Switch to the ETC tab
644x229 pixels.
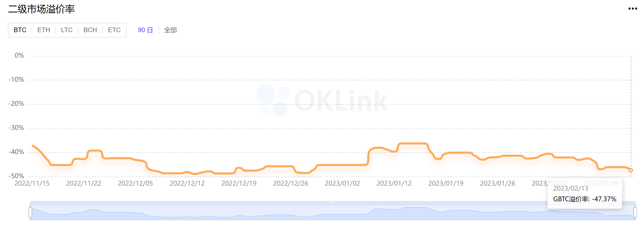114,30
